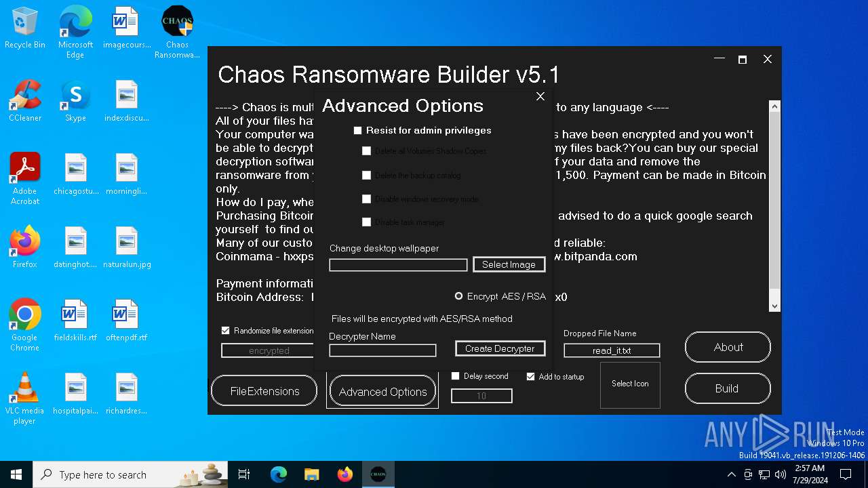Click the Build button
Image resolution: width=868 pixels, height=488 pixels.
pyautogui.click(x=728, y=388)
